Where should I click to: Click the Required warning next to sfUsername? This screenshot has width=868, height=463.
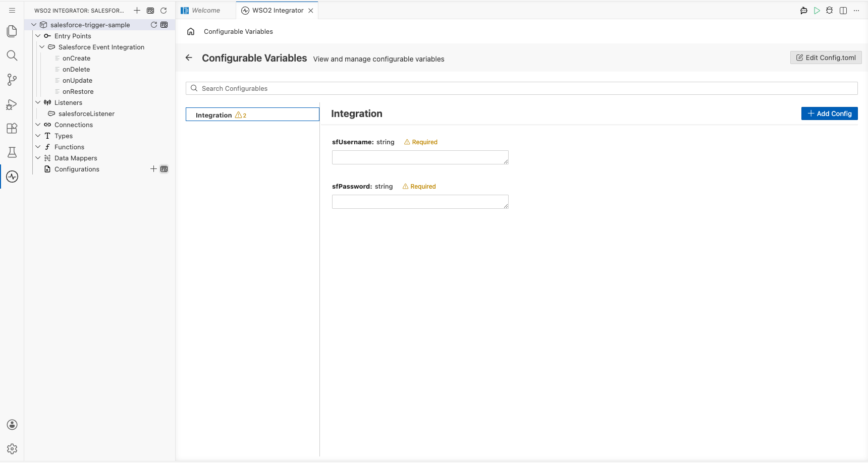[421, 142]
